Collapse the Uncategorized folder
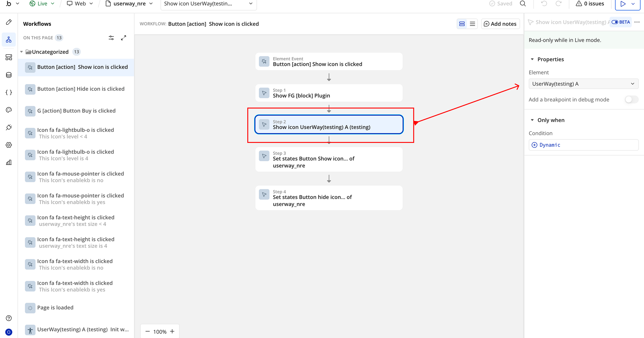The width and height of the screenshot is (644, 338). pyautogui.click(x=21, y=52)
